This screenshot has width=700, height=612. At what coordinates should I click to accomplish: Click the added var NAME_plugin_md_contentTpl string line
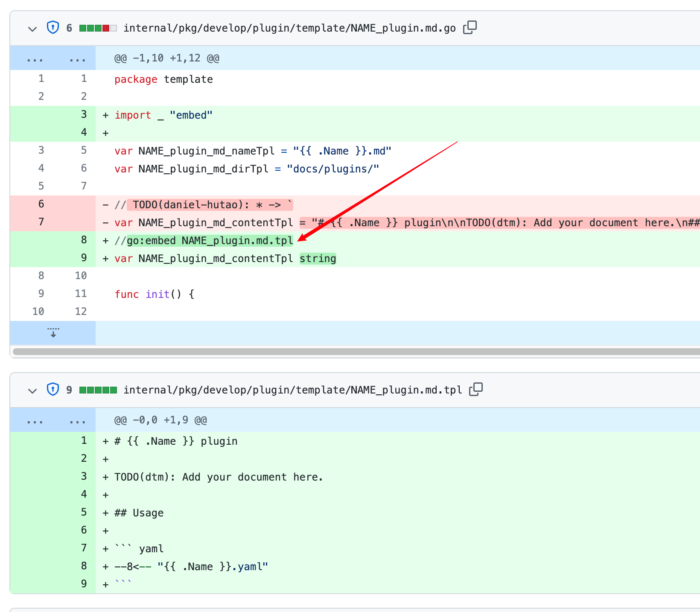tap(225, 259)
